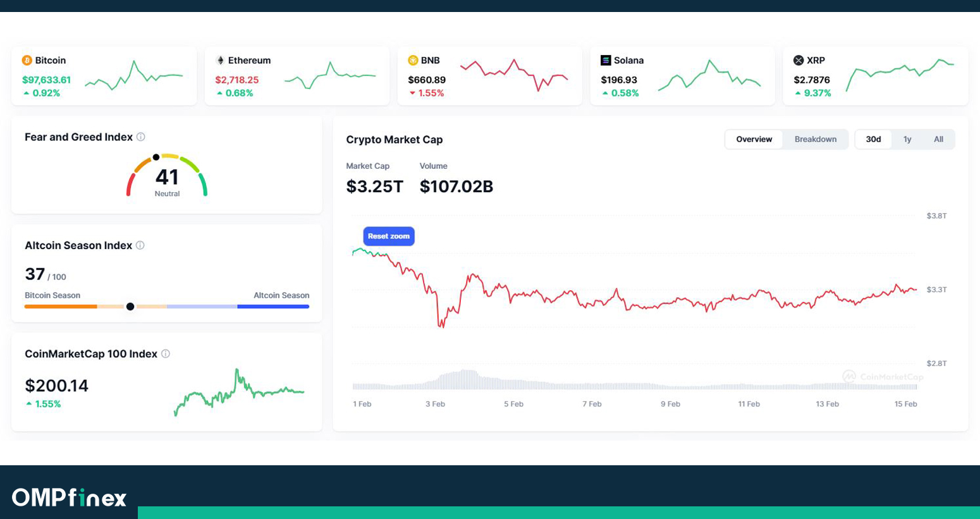Click the index value $200.14
This screenshot has width=980, height=519.
click(x=56, y=386)
